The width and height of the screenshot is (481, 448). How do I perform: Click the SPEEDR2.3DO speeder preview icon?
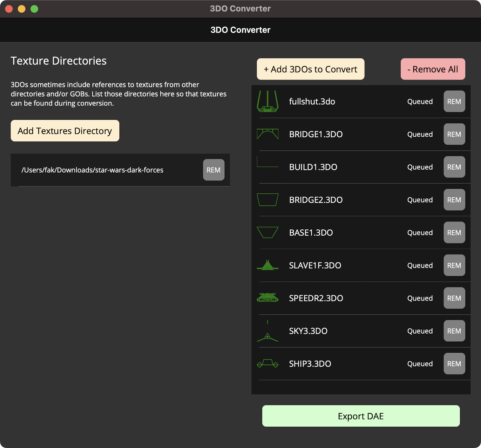click(x=268, y=298)
